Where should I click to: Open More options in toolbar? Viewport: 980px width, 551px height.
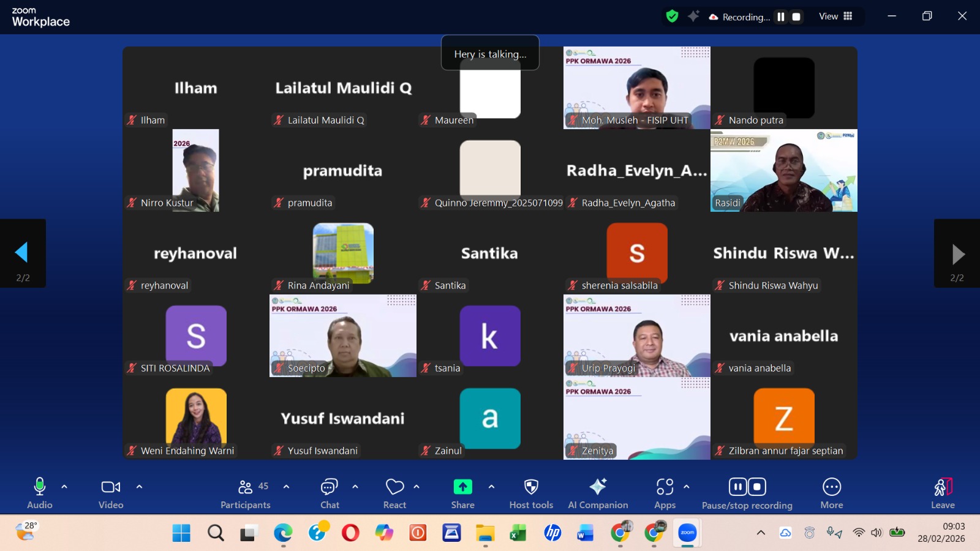coord(831,492)
